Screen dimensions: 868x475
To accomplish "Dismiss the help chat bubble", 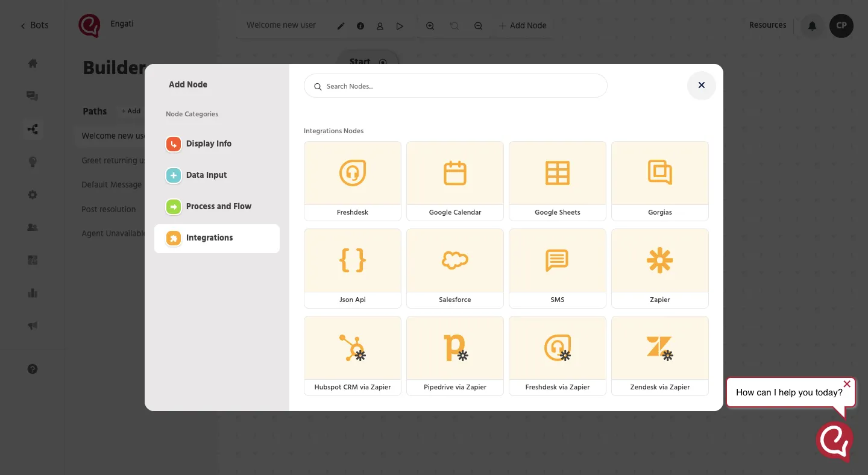I will click(x=847, y=384).
